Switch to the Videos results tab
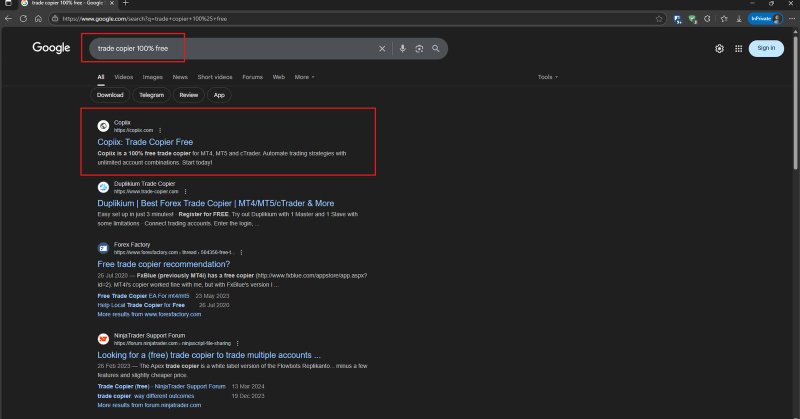800x419 pixels. (x=123, y=77)
